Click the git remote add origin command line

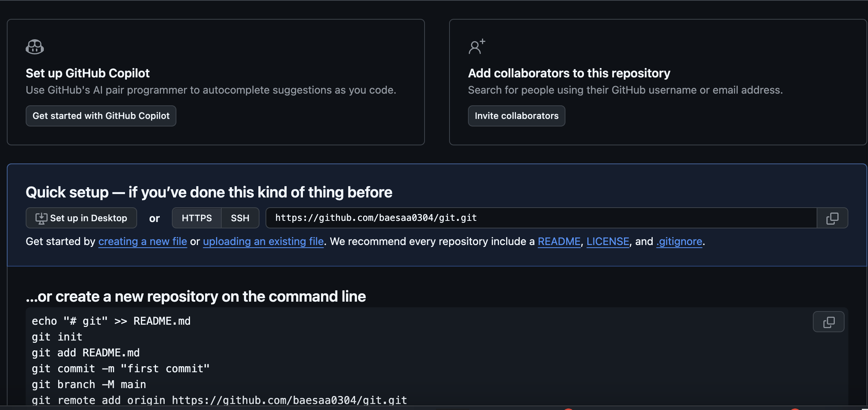[x=219, y=400]
